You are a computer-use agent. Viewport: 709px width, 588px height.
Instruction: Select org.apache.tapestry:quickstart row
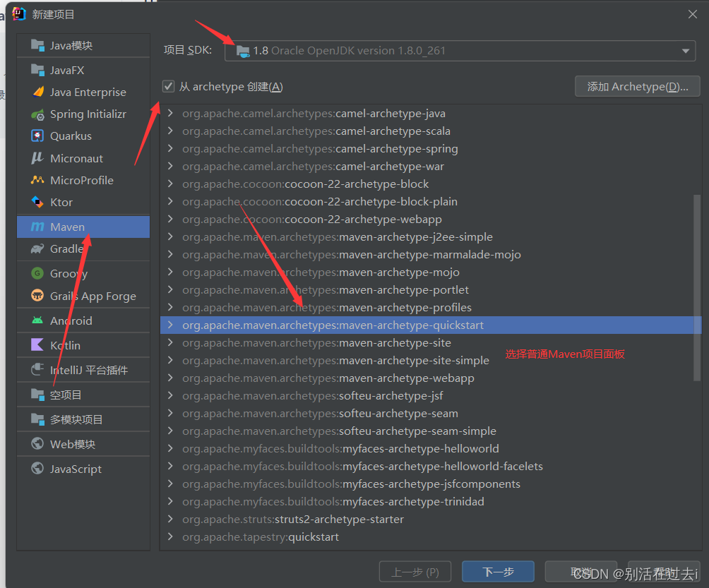pos(431,536)
